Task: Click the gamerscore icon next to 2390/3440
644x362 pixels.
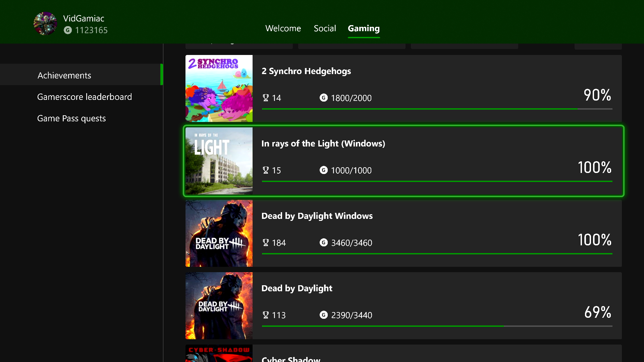Action: coord(323,315)
